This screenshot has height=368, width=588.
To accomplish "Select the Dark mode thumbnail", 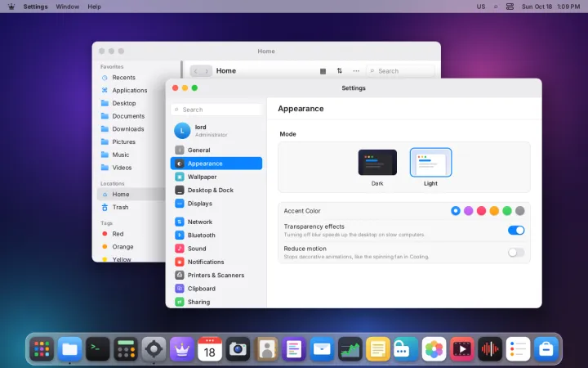I will (377, 162).
